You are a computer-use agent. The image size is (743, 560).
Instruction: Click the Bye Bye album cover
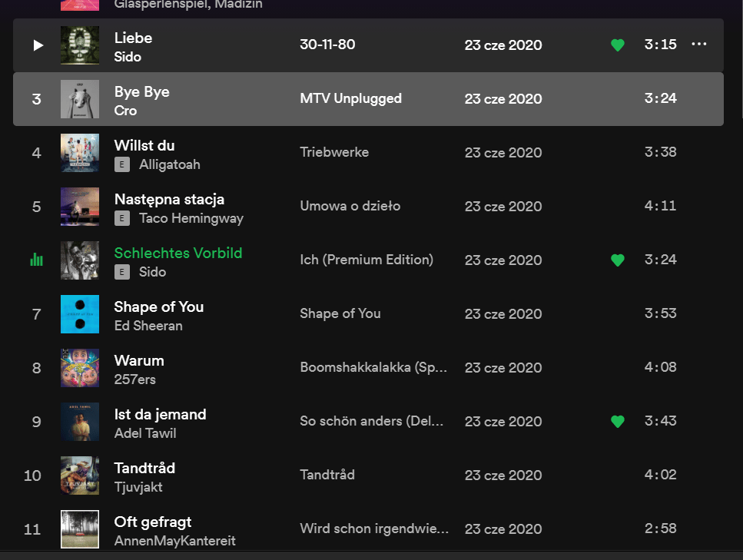[x=80, y=99]
